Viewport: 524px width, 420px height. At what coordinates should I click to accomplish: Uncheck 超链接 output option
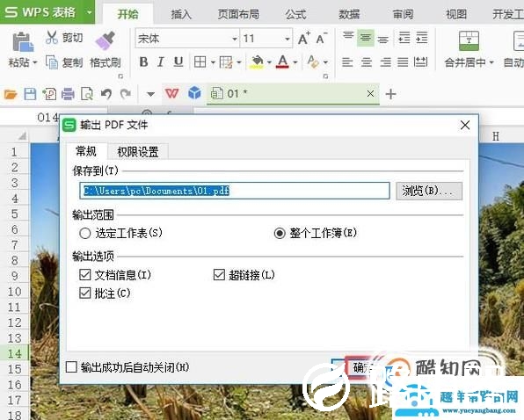(x=219, y=275)
